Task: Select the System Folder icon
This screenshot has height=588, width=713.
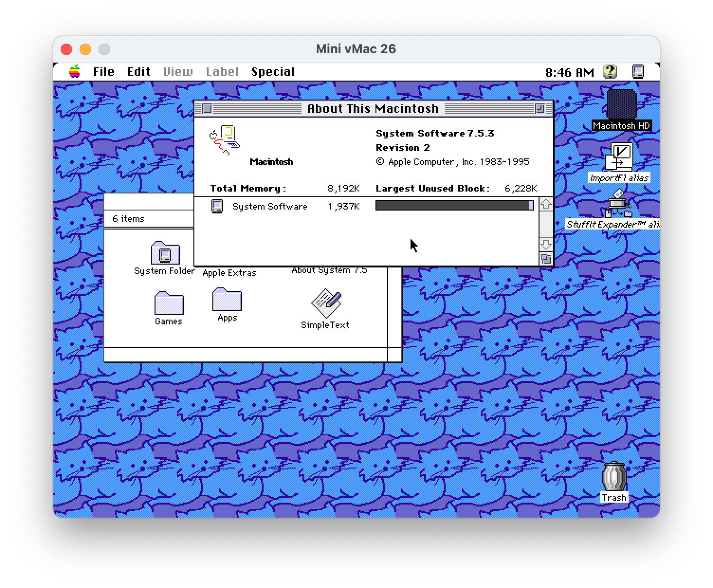Action: click(165, 253)
